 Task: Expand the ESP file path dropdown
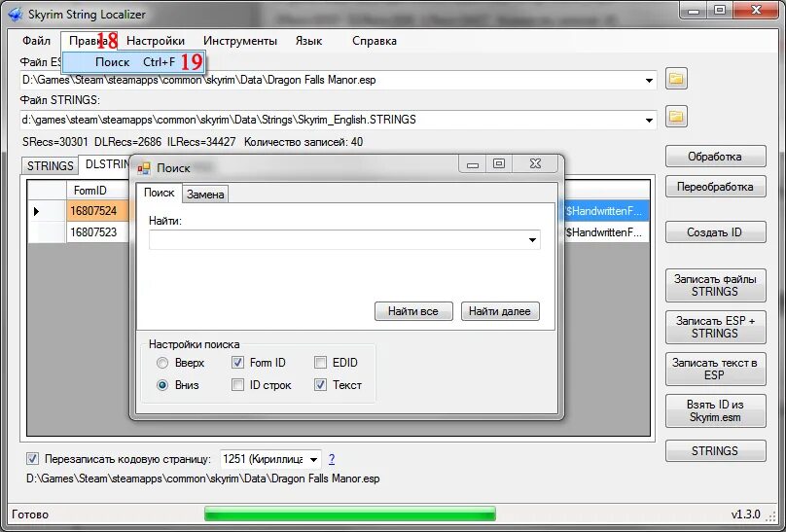pyautogui.click(x=649, y=80)
